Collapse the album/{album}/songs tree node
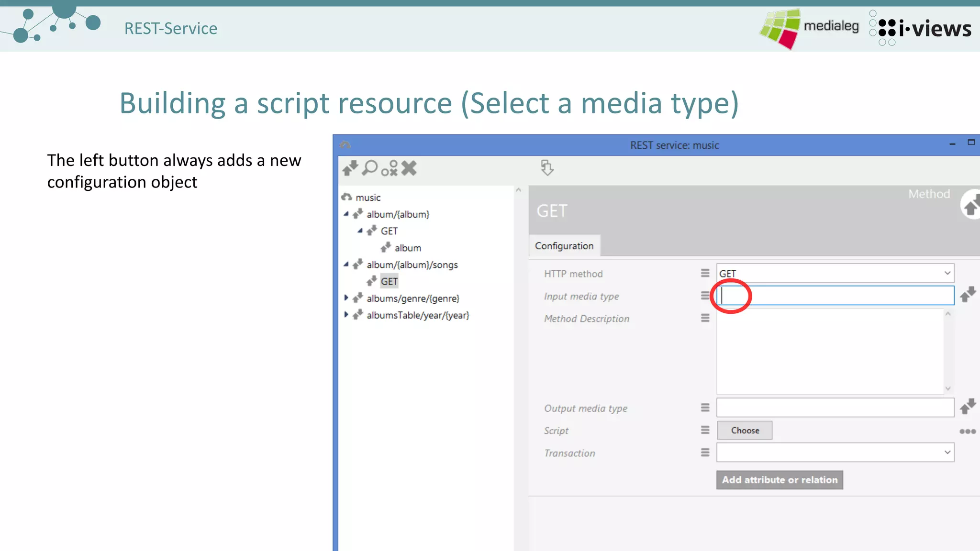Screen dimensions: 980x551 point(346,264)
